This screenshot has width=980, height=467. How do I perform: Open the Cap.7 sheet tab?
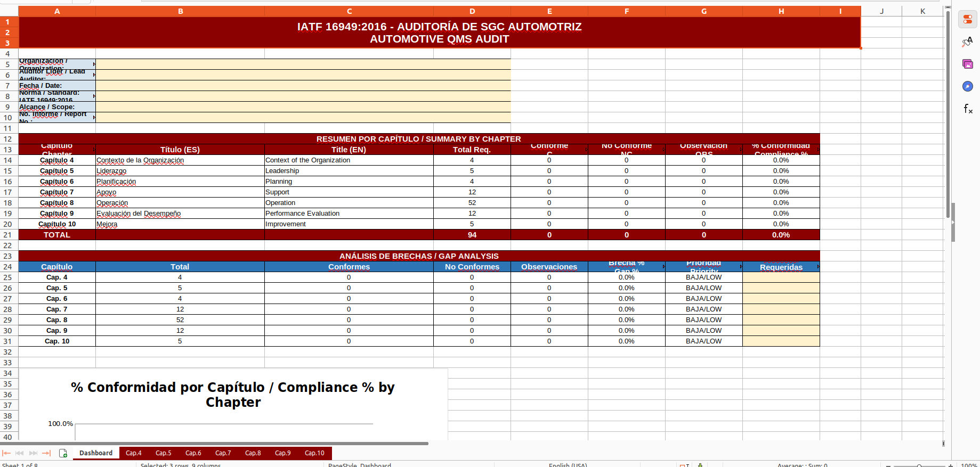(223, 453)
